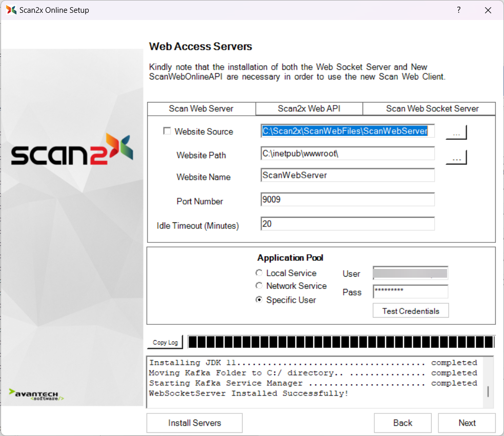Image resolution: width=504 pixels, height=436 pixels.
Task: Click the Install Servers button
Action: 194,423
